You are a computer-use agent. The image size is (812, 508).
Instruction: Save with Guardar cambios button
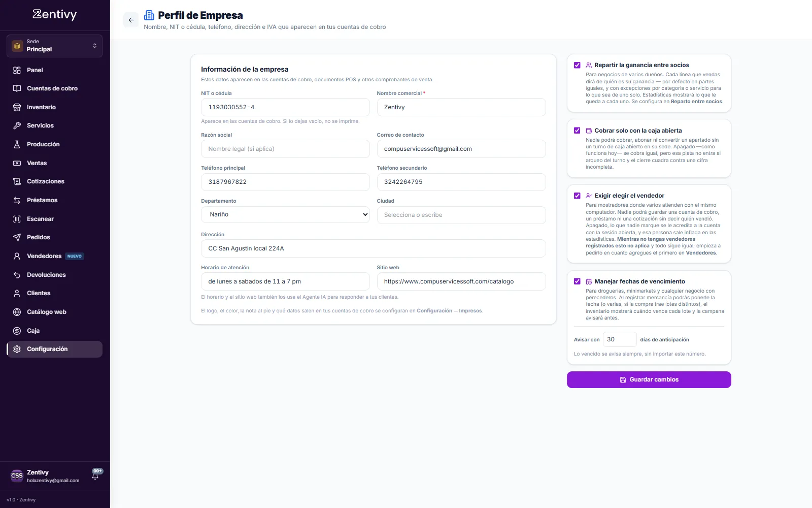pos(649,379)
